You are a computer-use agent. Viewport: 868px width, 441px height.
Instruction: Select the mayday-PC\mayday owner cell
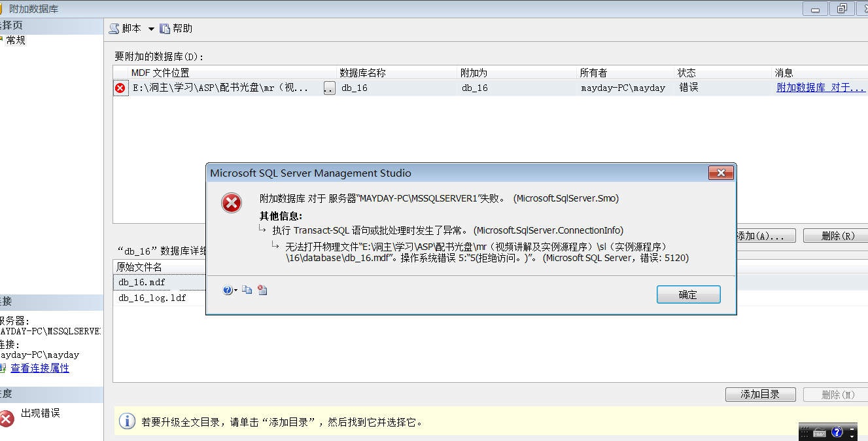pyautogui.click(x=625, y=88)
